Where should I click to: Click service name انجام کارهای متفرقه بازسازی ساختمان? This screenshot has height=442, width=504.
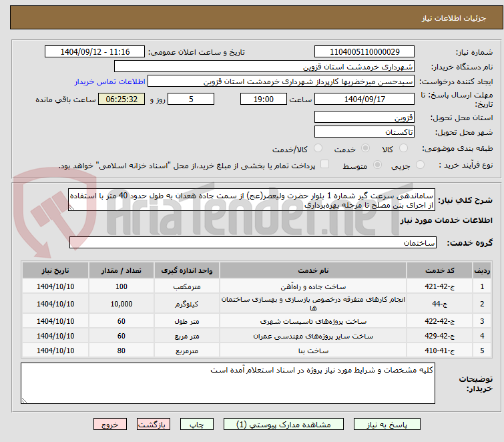[313, 304]
